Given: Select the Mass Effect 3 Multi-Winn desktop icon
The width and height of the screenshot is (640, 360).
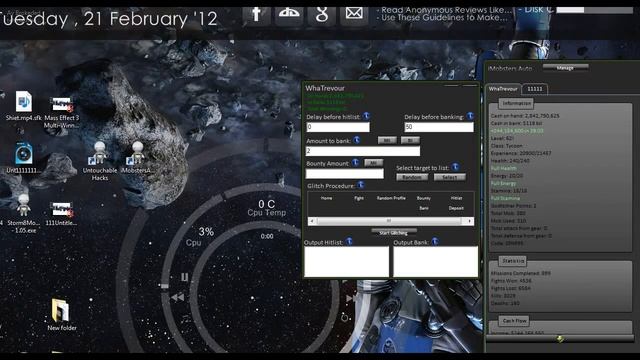Looking at the screenshot, I should pos(62,112).
